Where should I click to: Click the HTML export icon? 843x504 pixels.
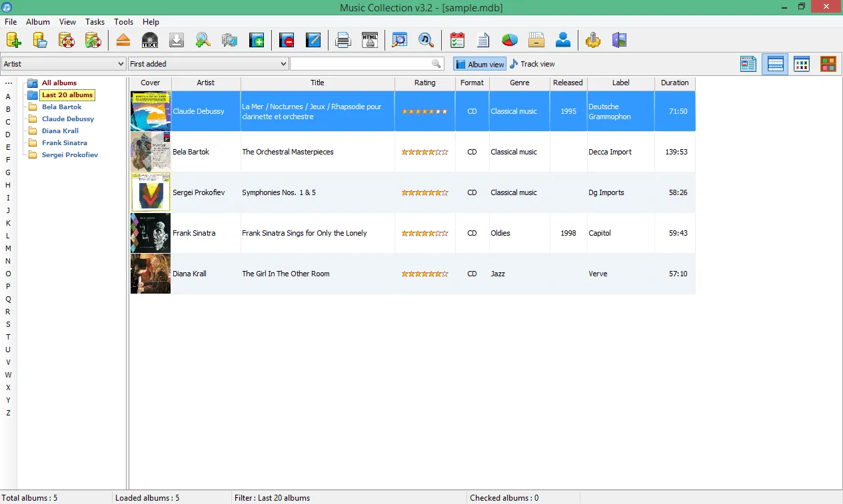[370, 40]
